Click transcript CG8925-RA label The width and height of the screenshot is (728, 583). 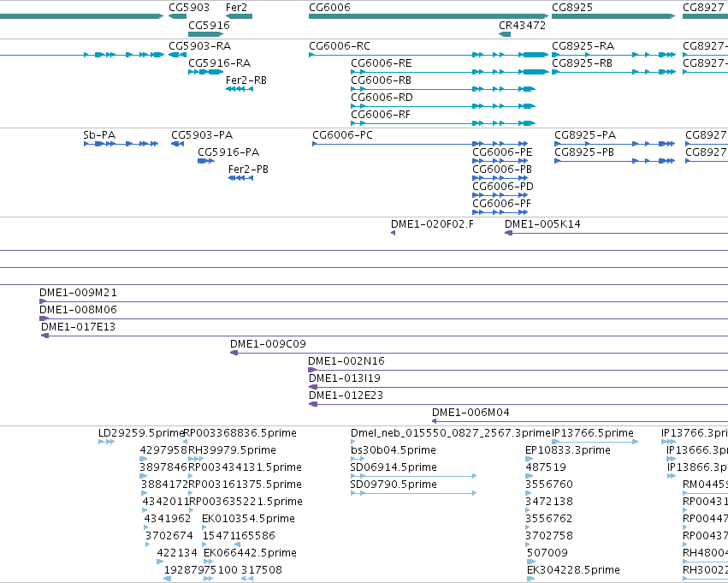pyautogui.click(x=583, y=46)
